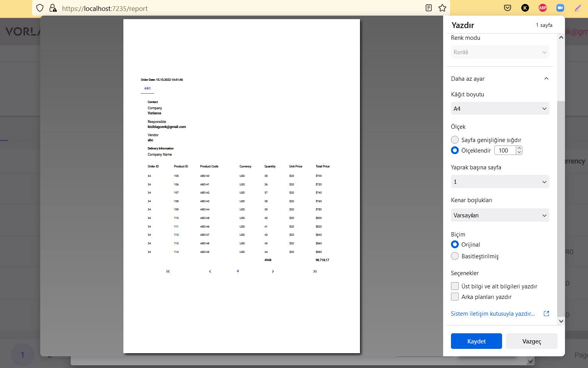Click the print panel scrollbar down arrow
The image size is (588, 368).
(x=561, y=321)
